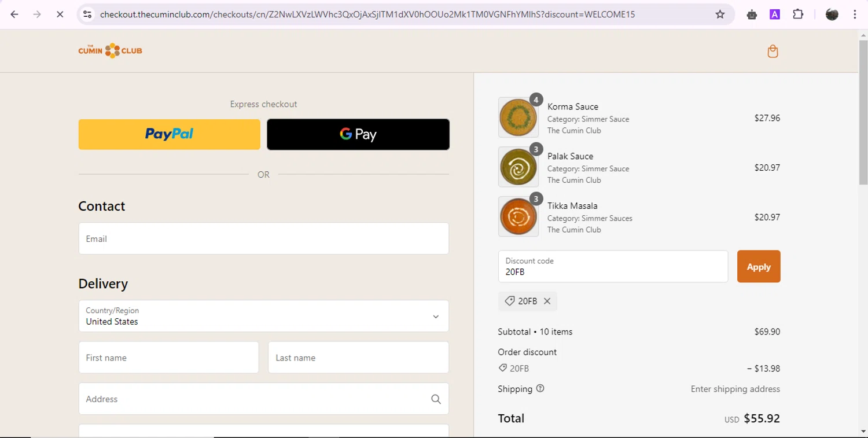Click the order discount amount $13.98
Viewport: 868px width, 438px height.
point(764,369)
